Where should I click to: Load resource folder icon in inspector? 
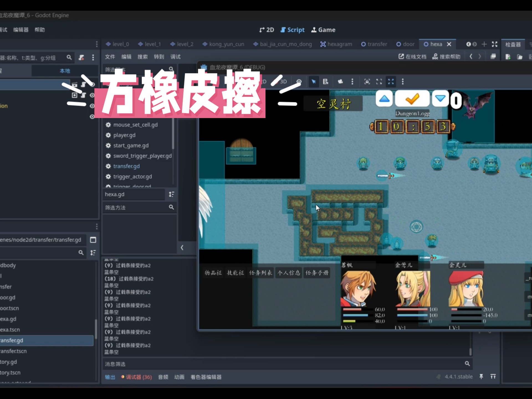pyautogui.click(x=520, y=57)
